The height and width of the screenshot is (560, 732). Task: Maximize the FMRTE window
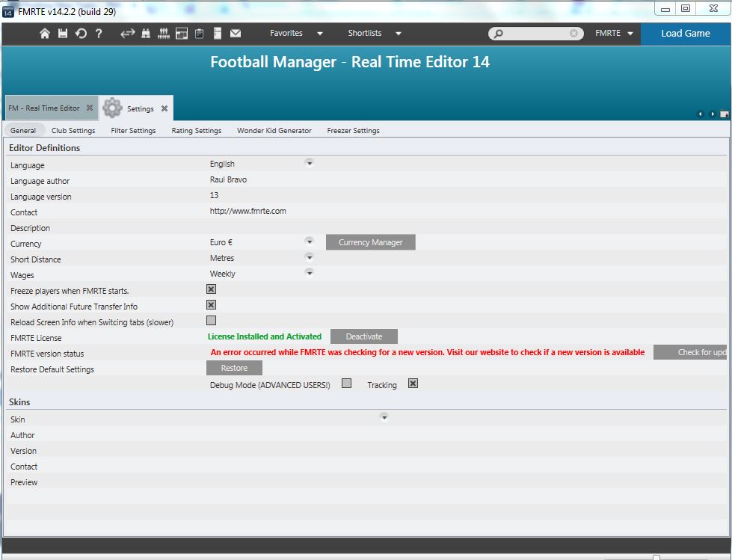coord(686,8)
